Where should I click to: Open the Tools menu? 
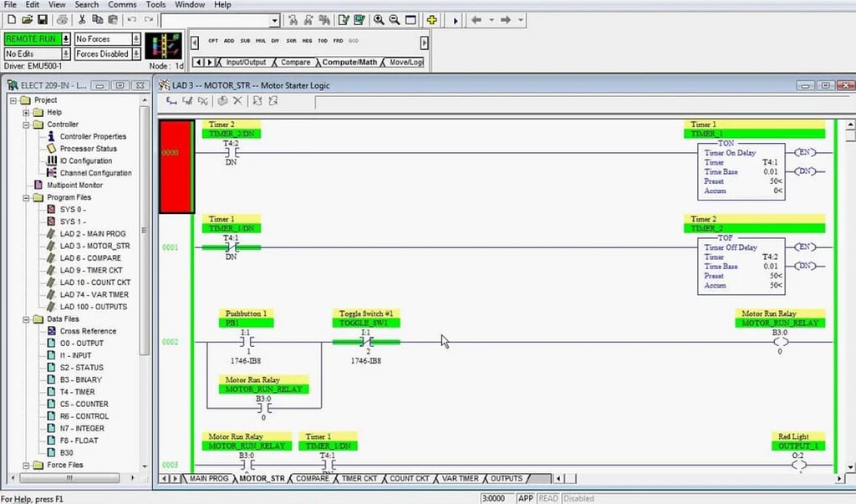tap(155, 4)
